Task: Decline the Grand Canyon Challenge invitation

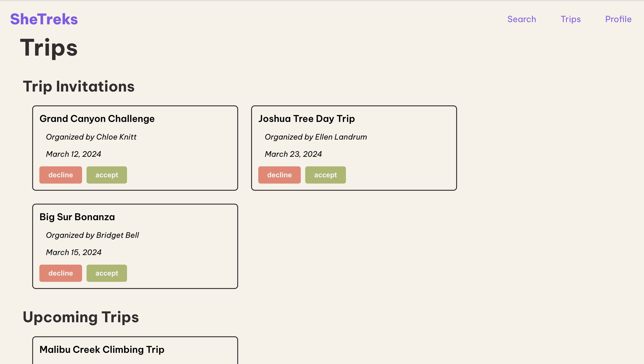Action: tap(61, 175)
